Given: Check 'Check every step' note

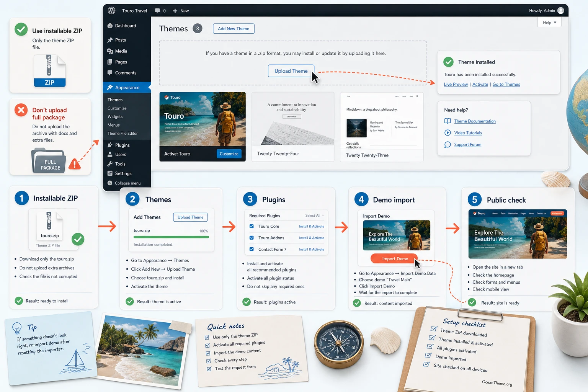Looking at the screenshot, I should click(x=209, y=361).
